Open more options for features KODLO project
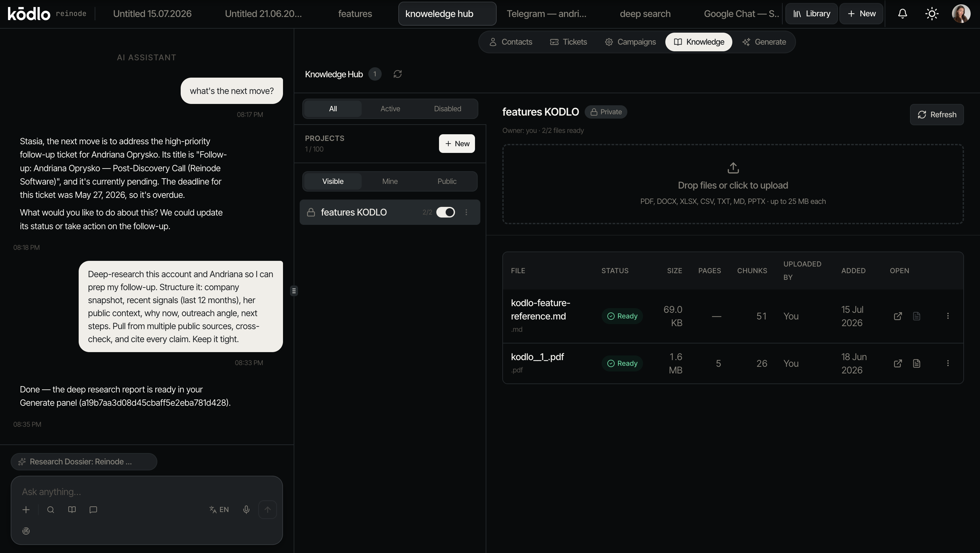The width and height of the screenshot is (980, 553). coord(466,212)
